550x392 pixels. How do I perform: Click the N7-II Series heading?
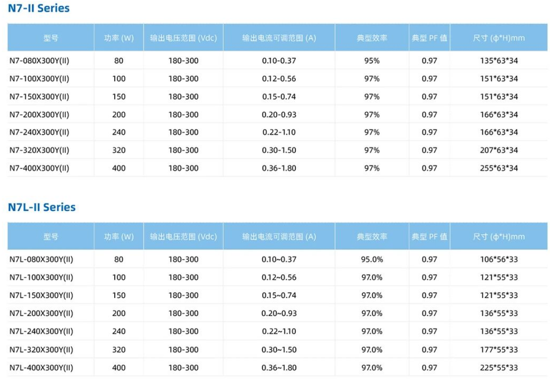[39, 8]
